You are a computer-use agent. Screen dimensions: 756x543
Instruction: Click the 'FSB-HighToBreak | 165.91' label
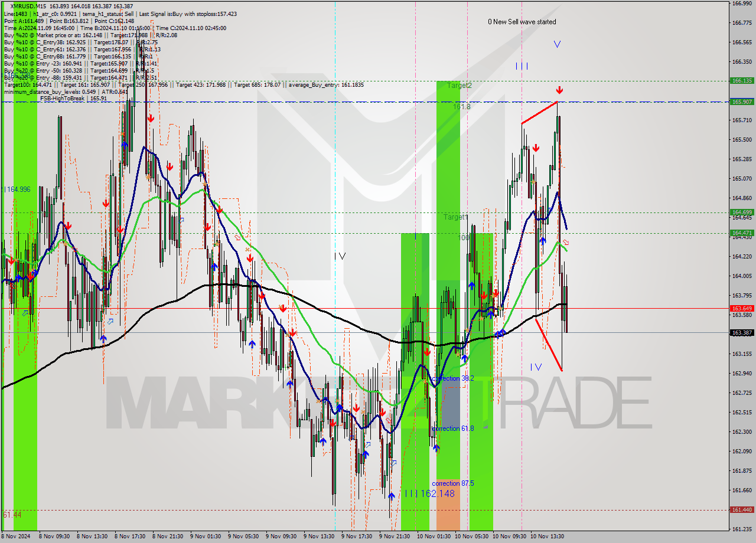[x=73, y=99]
